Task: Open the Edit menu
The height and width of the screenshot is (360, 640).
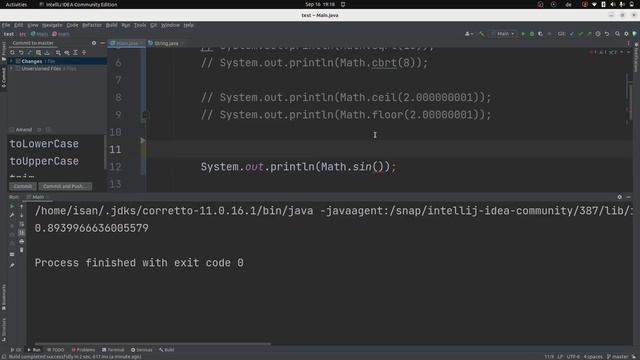Action: 18,25
